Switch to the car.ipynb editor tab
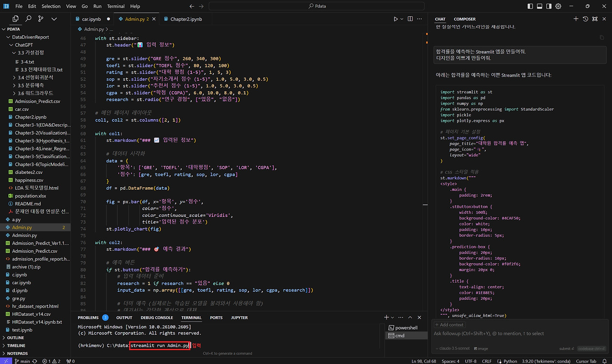Viewport: 612px width, 364px height. click(x=93, y=19)
